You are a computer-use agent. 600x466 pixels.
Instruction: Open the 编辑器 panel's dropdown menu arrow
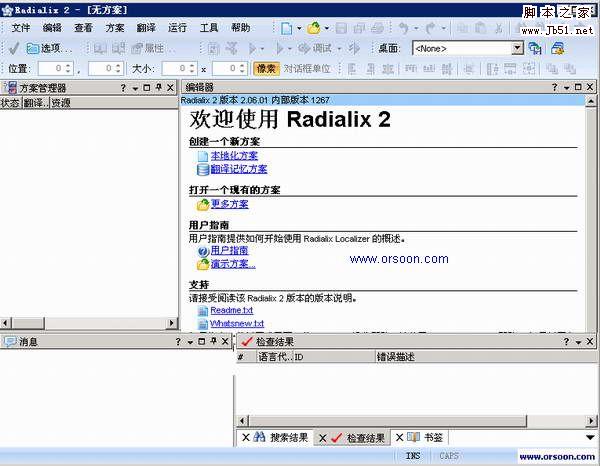(565, 88)
